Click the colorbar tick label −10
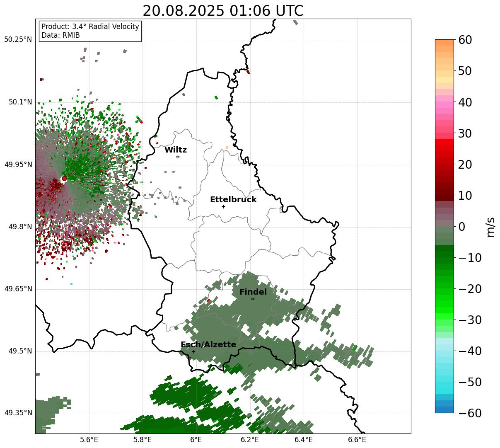The image size is (500, 448). click(470, 258)
